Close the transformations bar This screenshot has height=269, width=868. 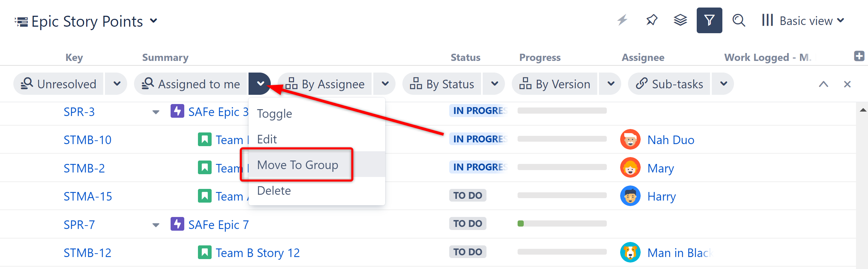[847, 84]
